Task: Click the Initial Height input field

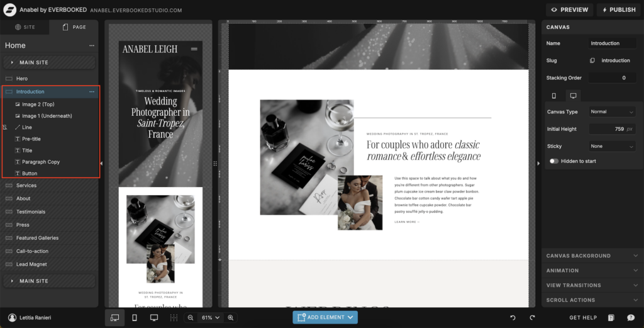Action: pos(613,129)
